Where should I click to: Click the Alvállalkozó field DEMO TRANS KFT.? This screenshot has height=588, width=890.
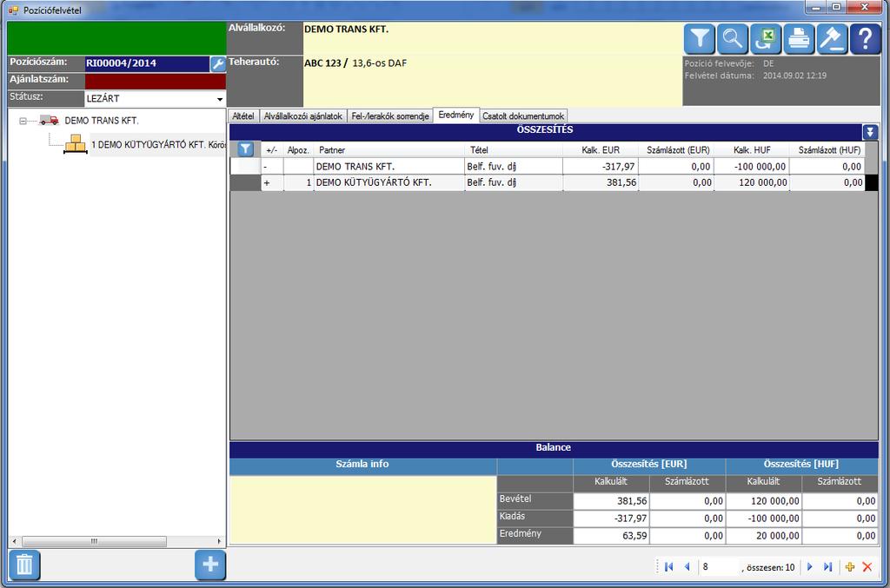(x=493, y=38)
